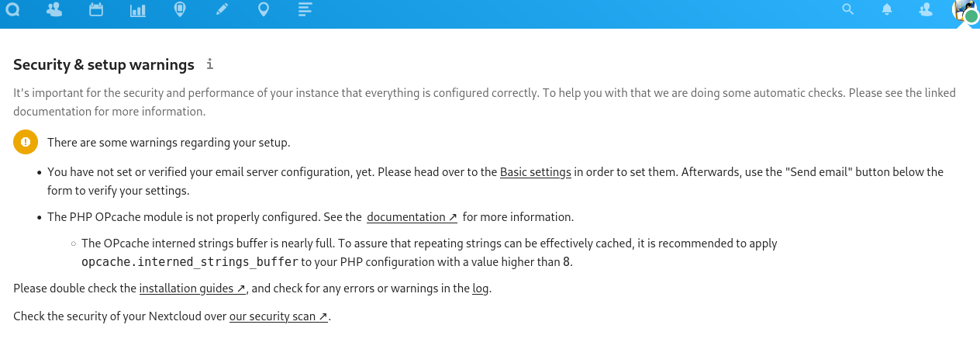Open the OPcache documentation link
Screen dimensions: 980x342
[x=412, y=217]
